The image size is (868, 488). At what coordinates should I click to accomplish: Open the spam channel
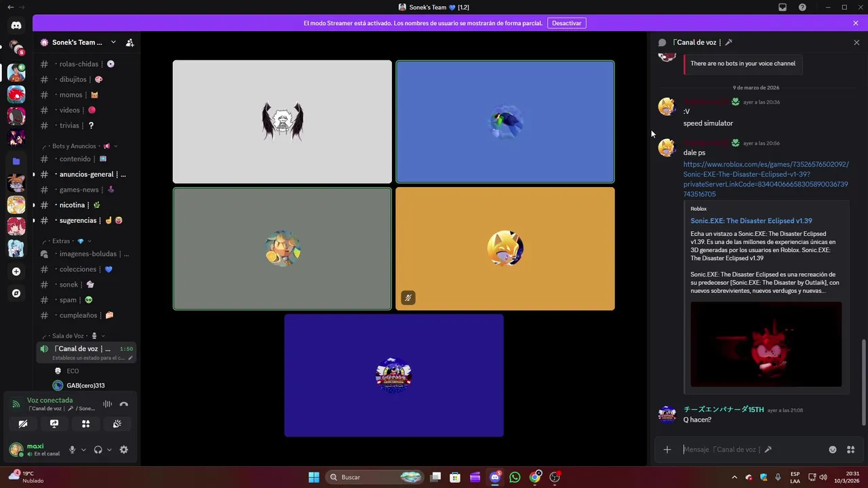[x=87, y=300]
